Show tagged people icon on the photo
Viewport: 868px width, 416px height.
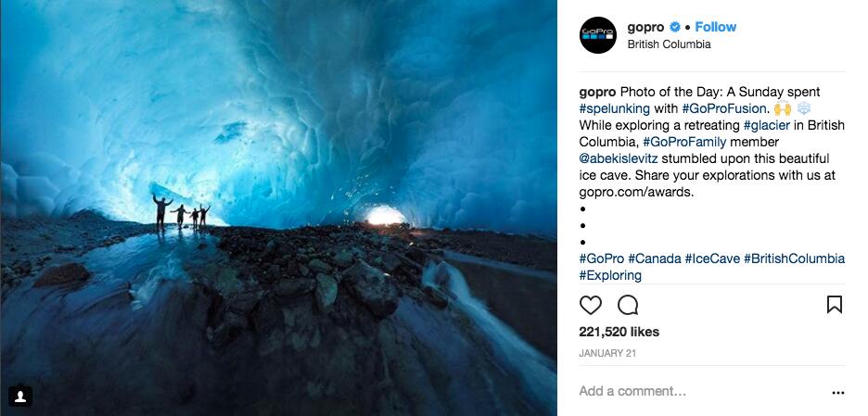[19, 396]
